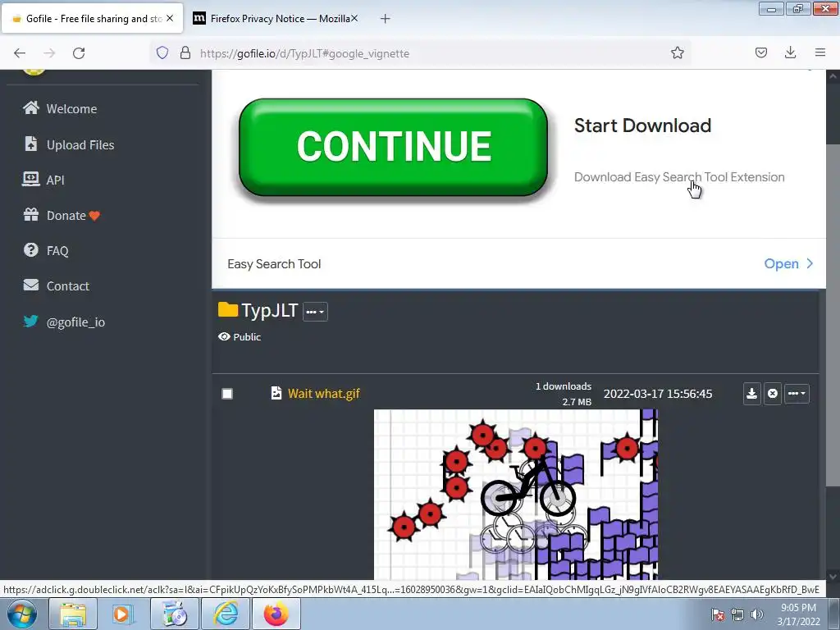Click Start Download ad heading
This screenshot has width=840, height=630.
(642, 126)
